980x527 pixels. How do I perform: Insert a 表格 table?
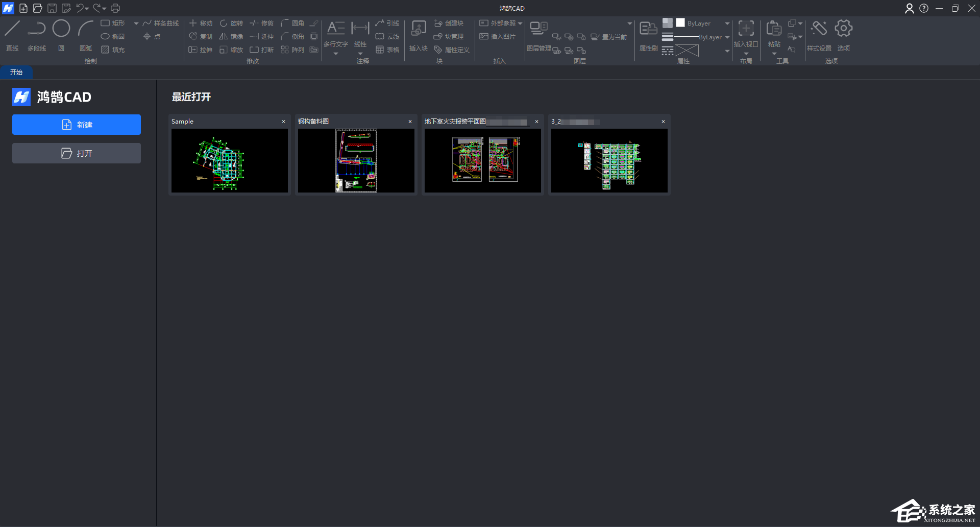[x=387, y=50]
